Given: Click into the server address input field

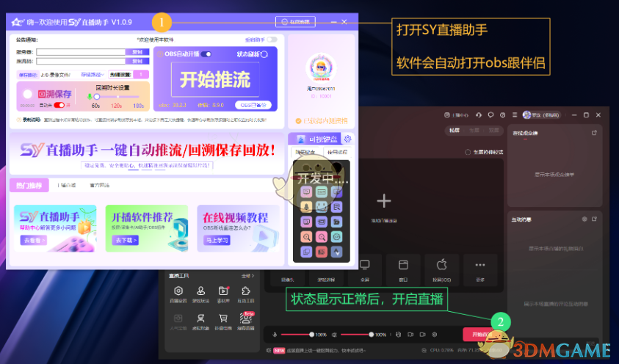Looking at the screenshot, I should coord(81,52).
